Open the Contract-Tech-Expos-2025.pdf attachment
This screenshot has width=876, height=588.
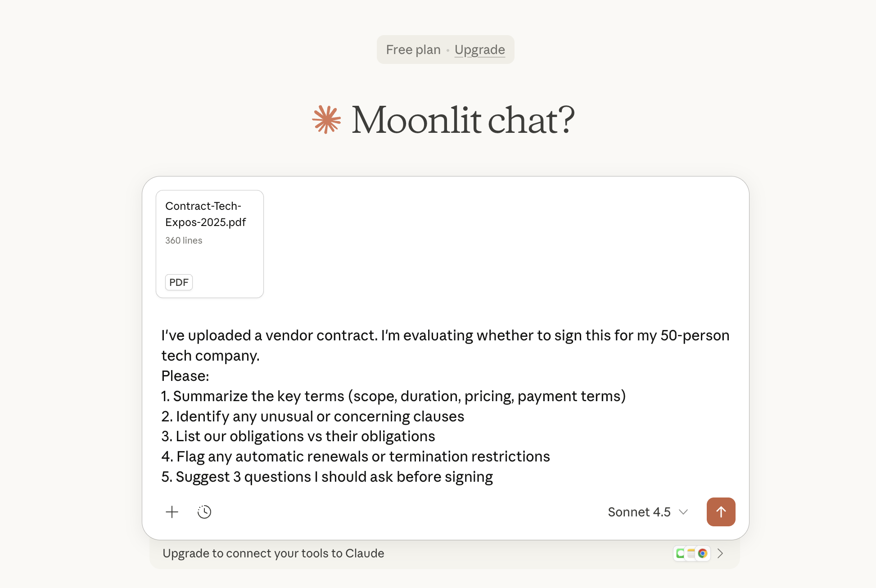[x=206, y=214]
